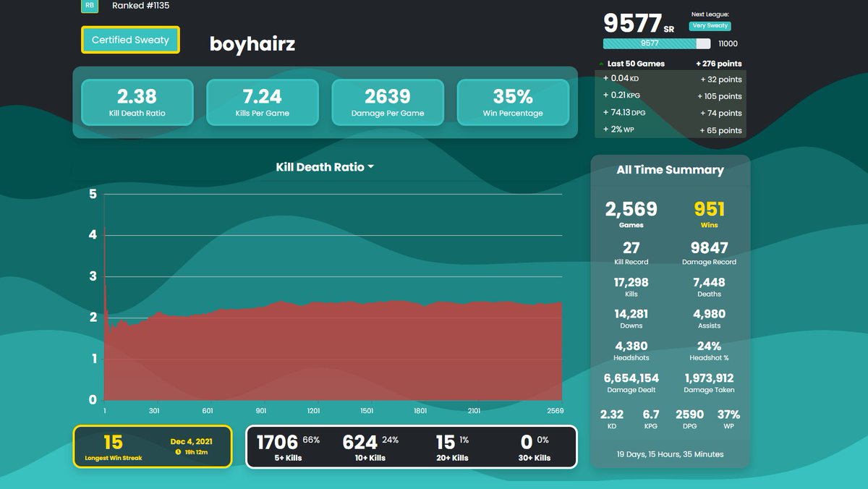Collapse the Last 50 Games arrow
Screen dimensions: 868x489
(x=602, y=64)
